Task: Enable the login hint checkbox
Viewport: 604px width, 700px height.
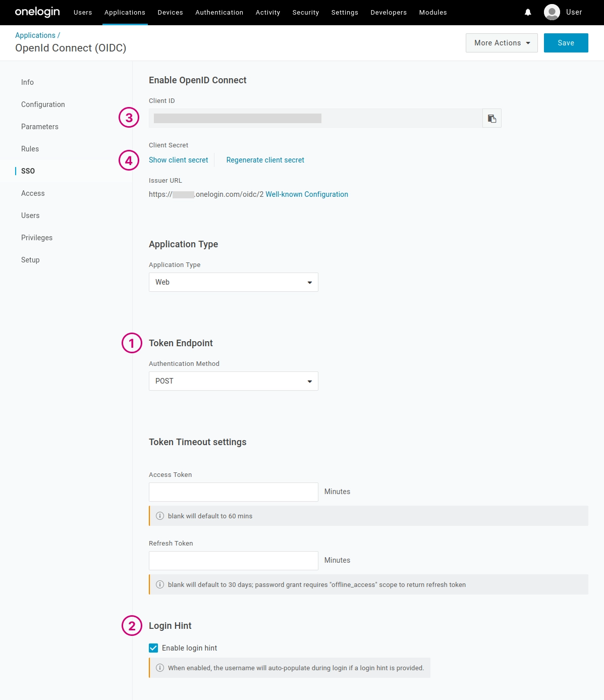Action: (x=153, y=648)
